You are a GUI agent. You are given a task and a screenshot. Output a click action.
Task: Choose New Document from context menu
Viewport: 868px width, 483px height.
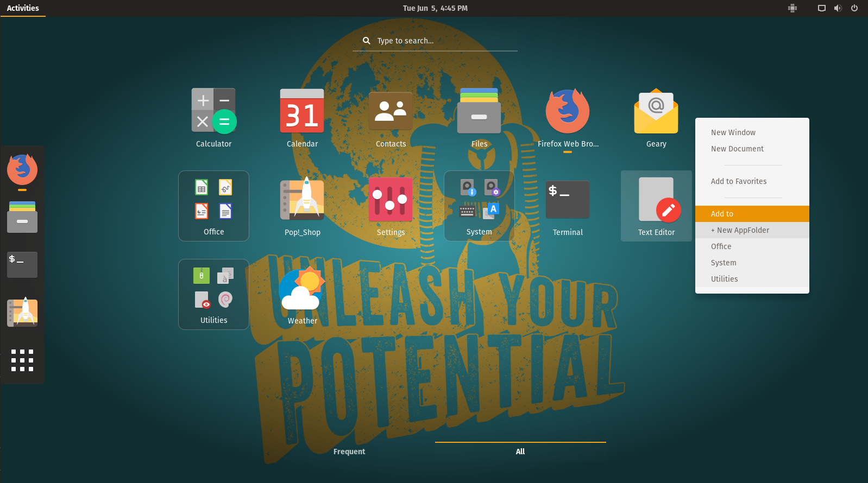752,149
